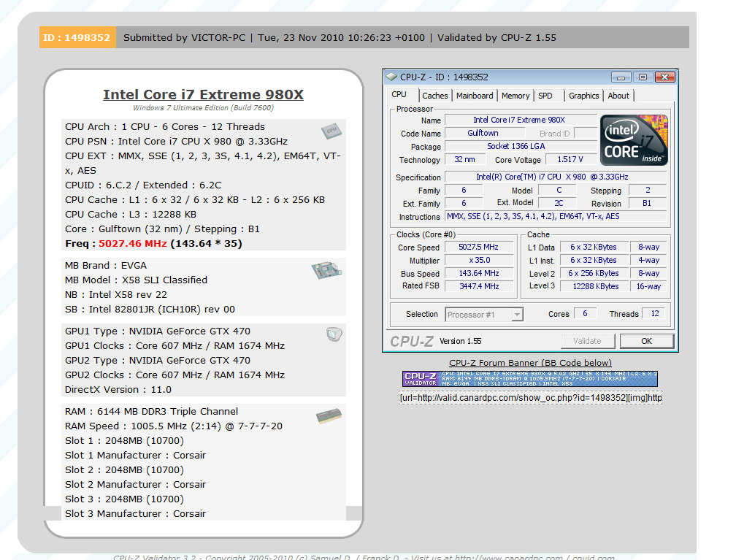The width and height of the screenshot is (736, 560).
Task: Maximize the CPU-Z window
Action: 643,77
